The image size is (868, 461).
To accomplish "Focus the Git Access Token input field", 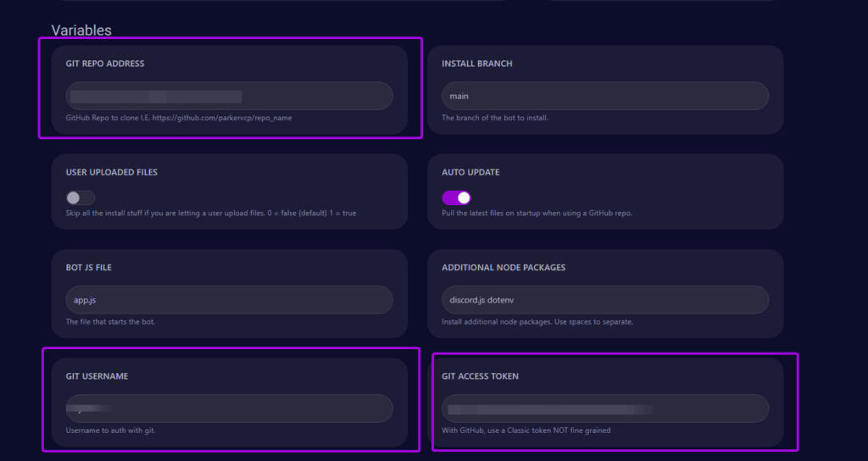I will [x=604, y=408].
